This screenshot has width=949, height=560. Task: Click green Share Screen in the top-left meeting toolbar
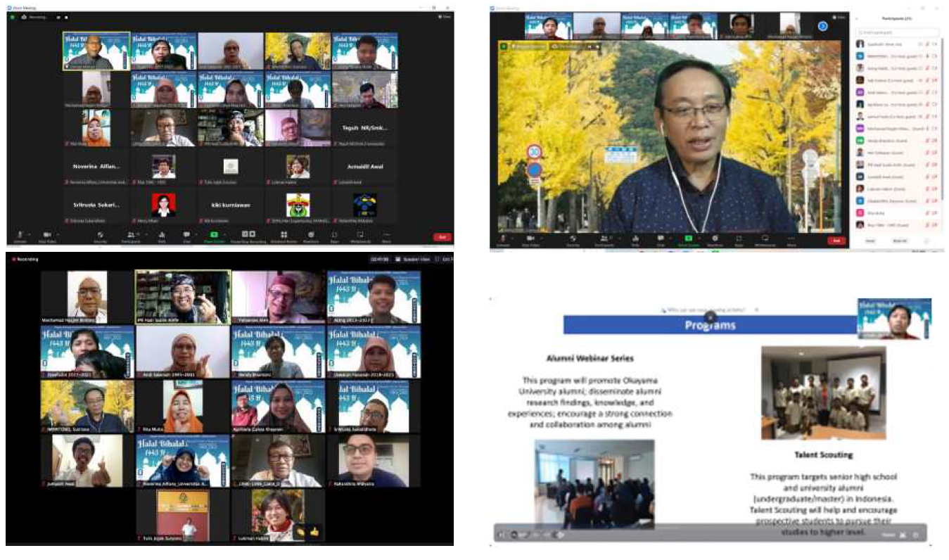[x=214, y=236]
